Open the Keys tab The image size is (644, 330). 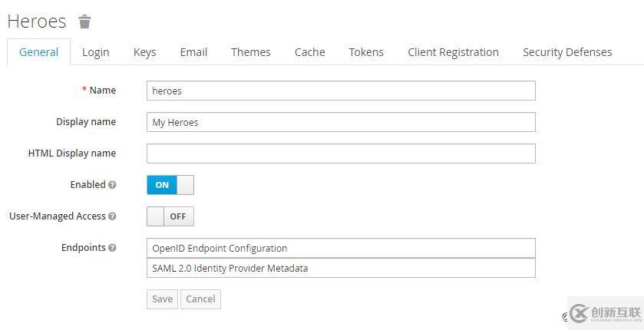pyautogui.click(x=144, y=52)
